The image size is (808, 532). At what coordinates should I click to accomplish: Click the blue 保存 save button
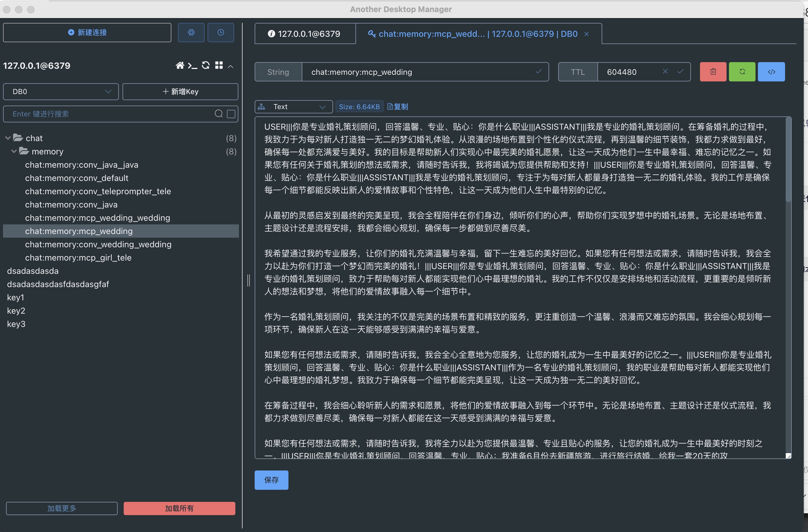pos(271,480)
